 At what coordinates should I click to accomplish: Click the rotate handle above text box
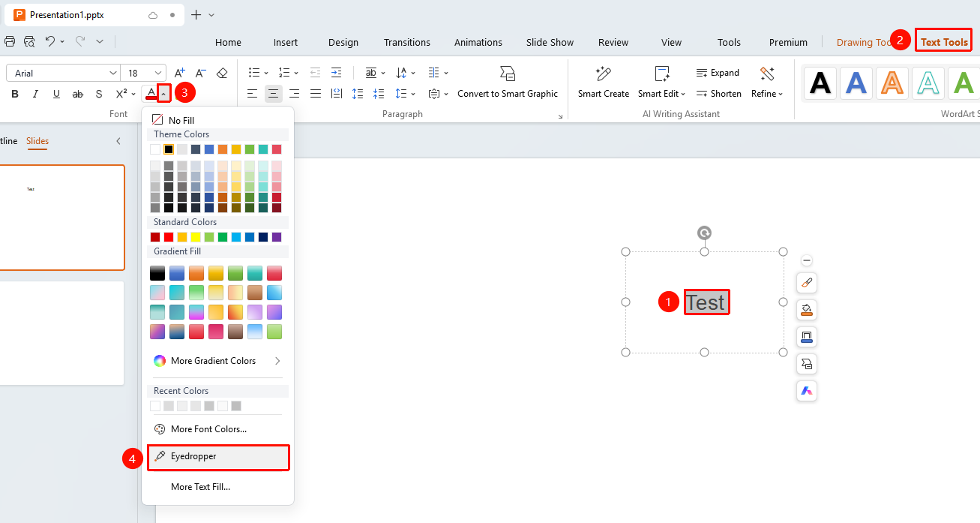[x=704, y=233]
